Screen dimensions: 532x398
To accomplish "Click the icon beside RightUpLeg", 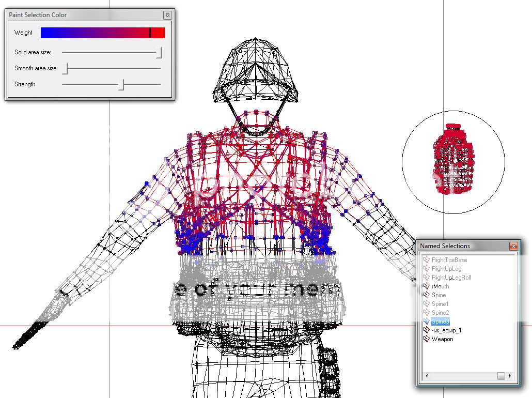I will pyautogui.click(x=427, y=269).
